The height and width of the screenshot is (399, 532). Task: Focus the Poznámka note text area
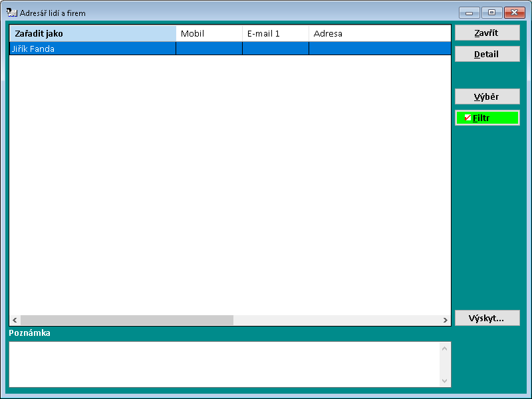pyautogui.click(x=223, y=364)
